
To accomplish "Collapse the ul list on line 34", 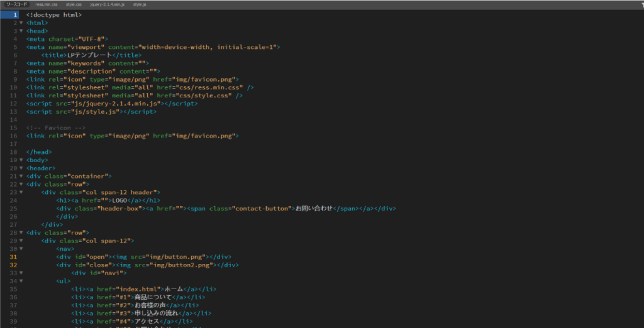I will (21, 281).
